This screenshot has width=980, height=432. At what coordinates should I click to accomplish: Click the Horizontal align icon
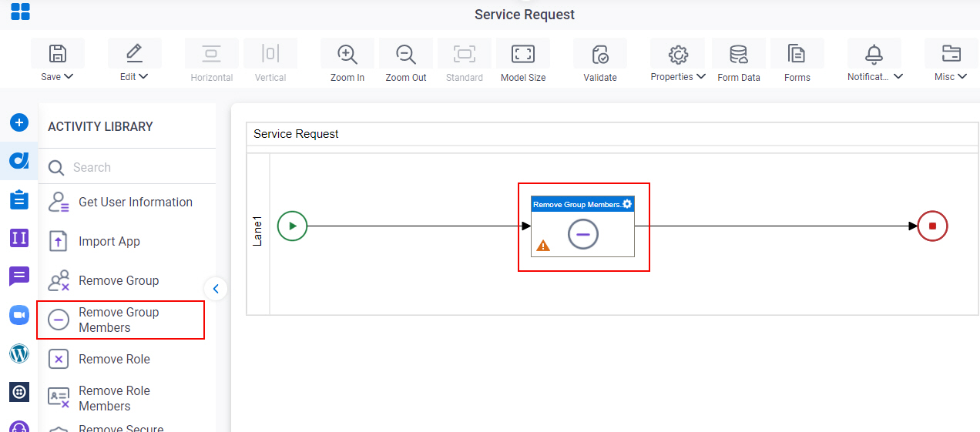click(x=211, y=53)
